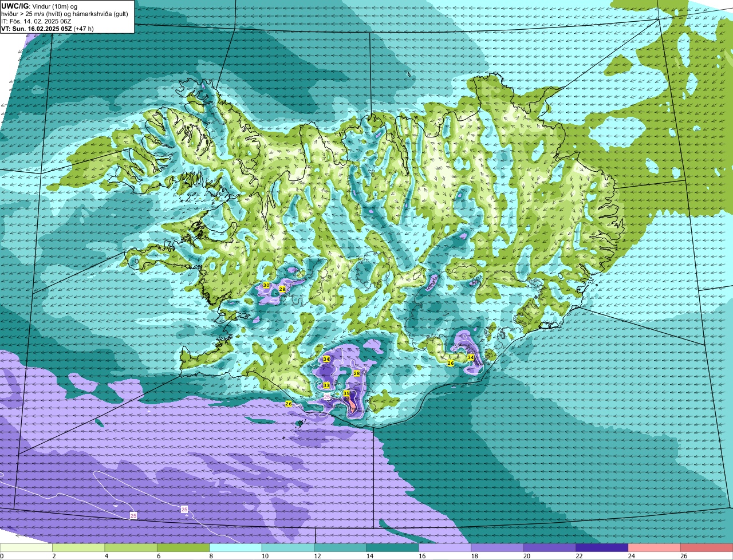Select the yellow 28 marker beside the 30 marker
Screen dimensions: 733x560
click(x=282, y=289)
